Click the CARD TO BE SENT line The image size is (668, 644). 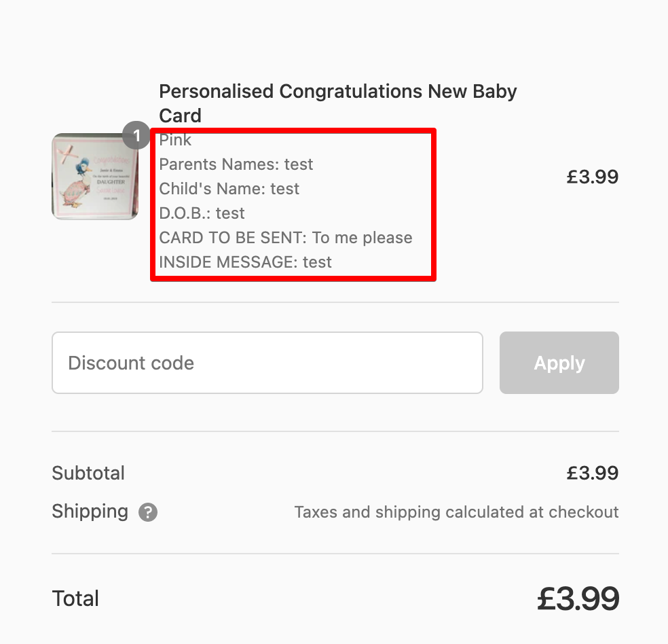(x=285, y=238)
